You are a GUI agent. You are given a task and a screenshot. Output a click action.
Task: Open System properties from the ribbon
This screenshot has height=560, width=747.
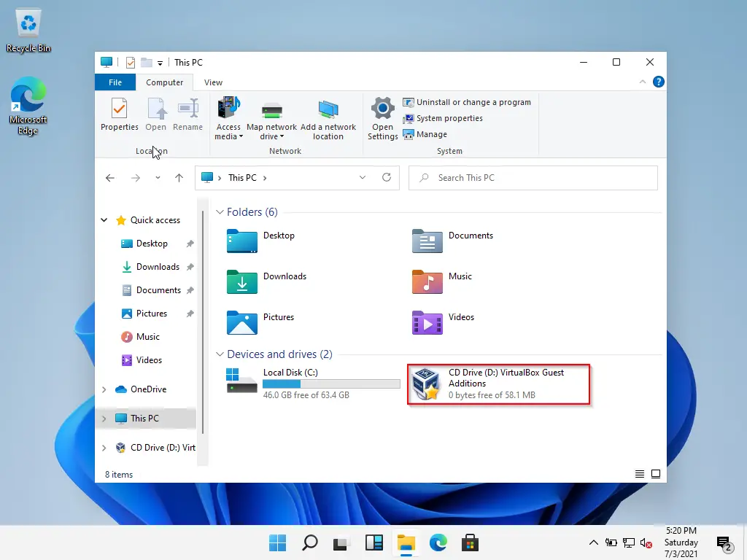pyautogui.click(x=443, y=119)
